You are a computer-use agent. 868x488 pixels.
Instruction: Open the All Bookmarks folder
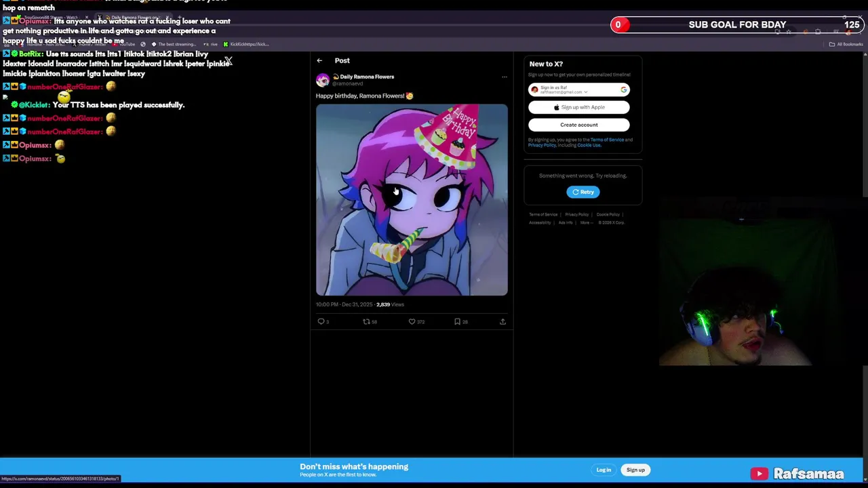pos(847,44)
